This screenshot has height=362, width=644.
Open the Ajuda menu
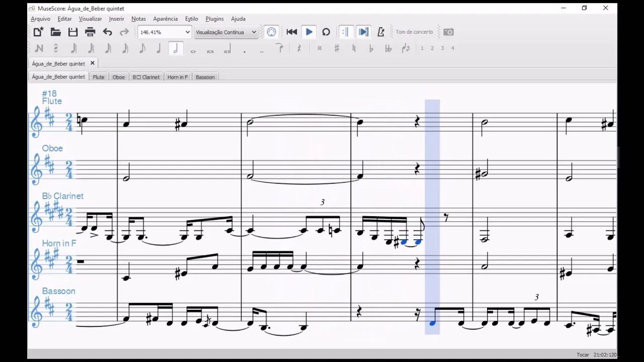click(238, 19)
